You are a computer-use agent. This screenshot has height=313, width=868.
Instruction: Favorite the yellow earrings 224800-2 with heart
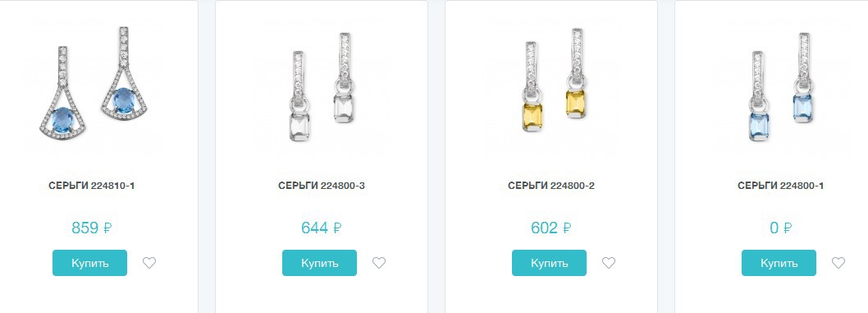(609, 263)
